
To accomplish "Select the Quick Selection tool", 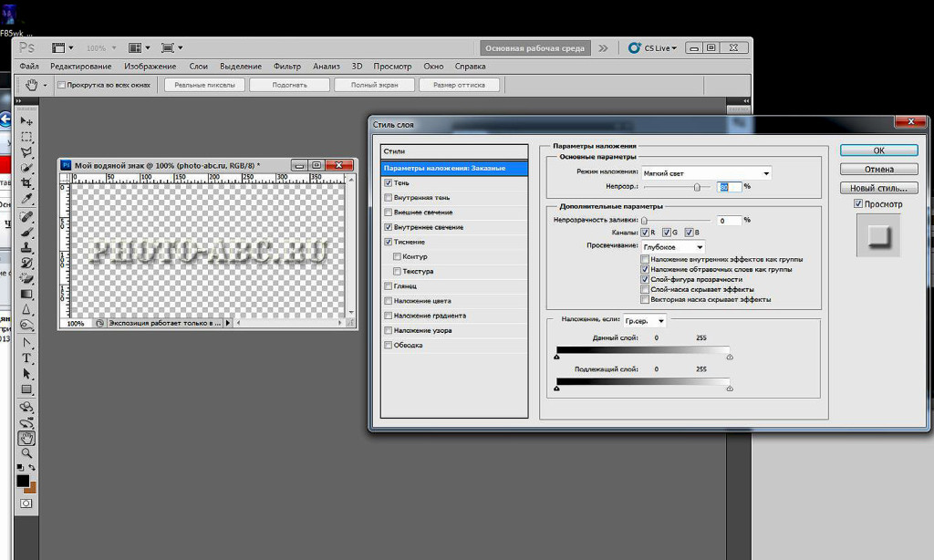I will point(26,168).
